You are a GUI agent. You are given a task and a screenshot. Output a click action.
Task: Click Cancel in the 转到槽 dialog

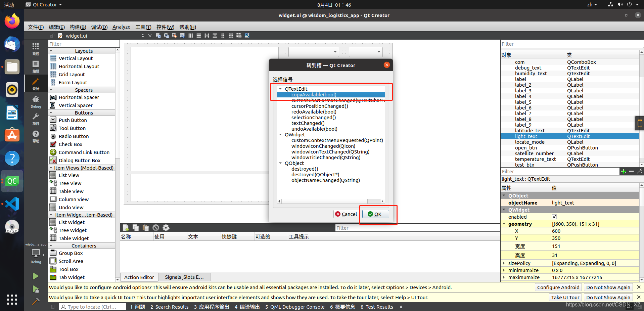tap(346, 214)
